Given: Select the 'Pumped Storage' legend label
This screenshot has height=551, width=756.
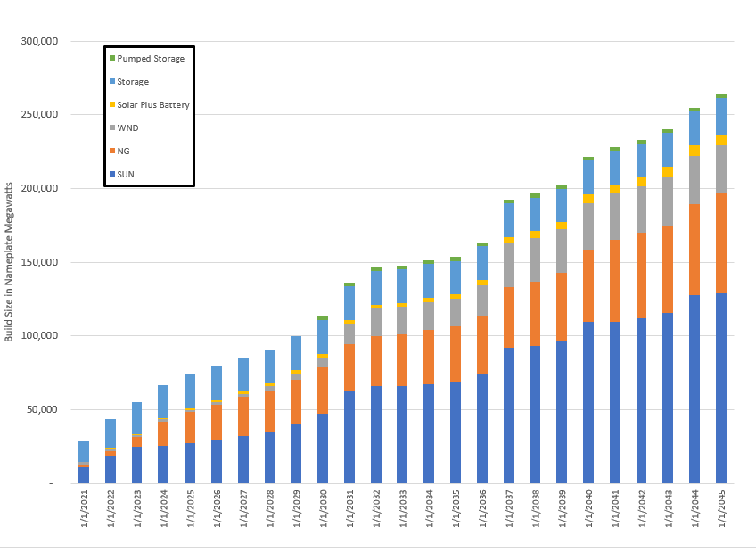Looking at the screenshot, I should 151,59.
